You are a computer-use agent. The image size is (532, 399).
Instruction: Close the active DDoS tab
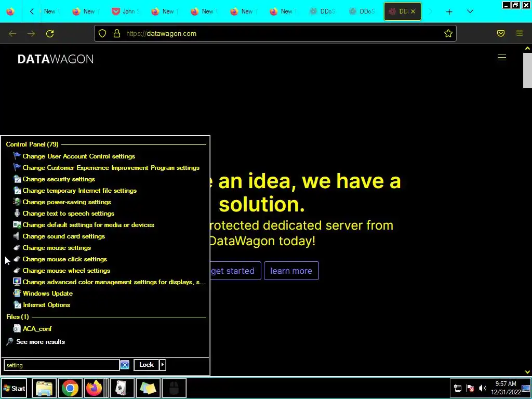pos(413,11)
